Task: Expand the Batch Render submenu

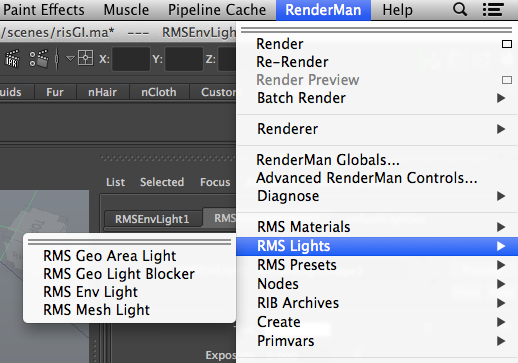Action: pos(377,98)
